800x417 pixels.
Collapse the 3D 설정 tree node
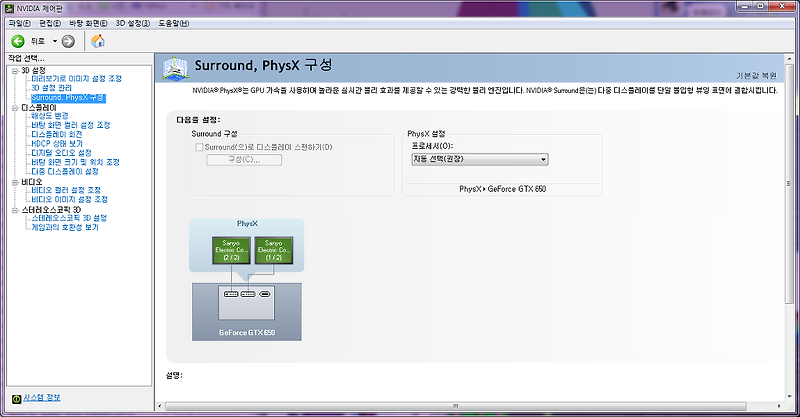coord(15,70)
